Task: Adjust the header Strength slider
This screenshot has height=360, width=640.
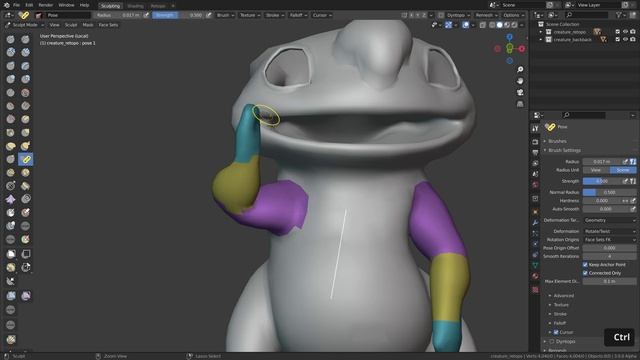Action: point(178,15)
